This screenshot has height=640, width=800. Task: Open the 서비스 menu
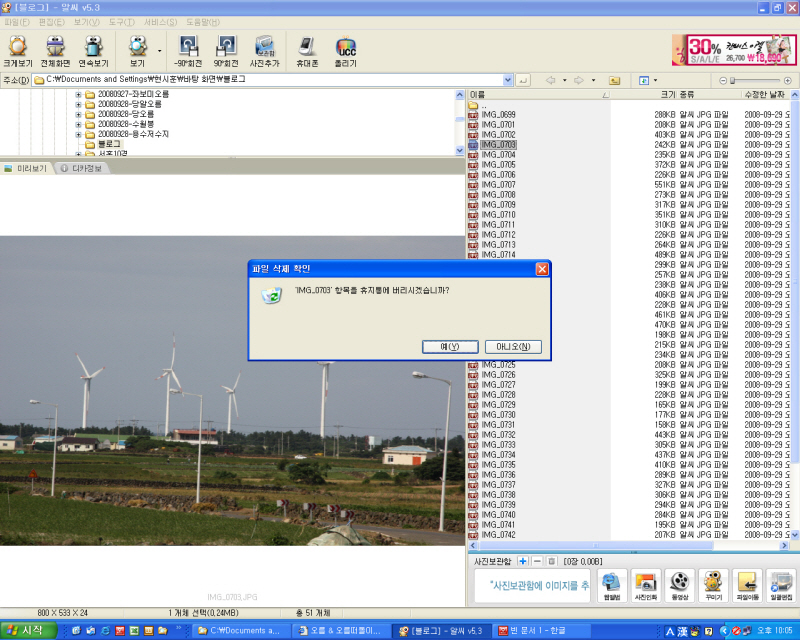[x=160, y=22]
